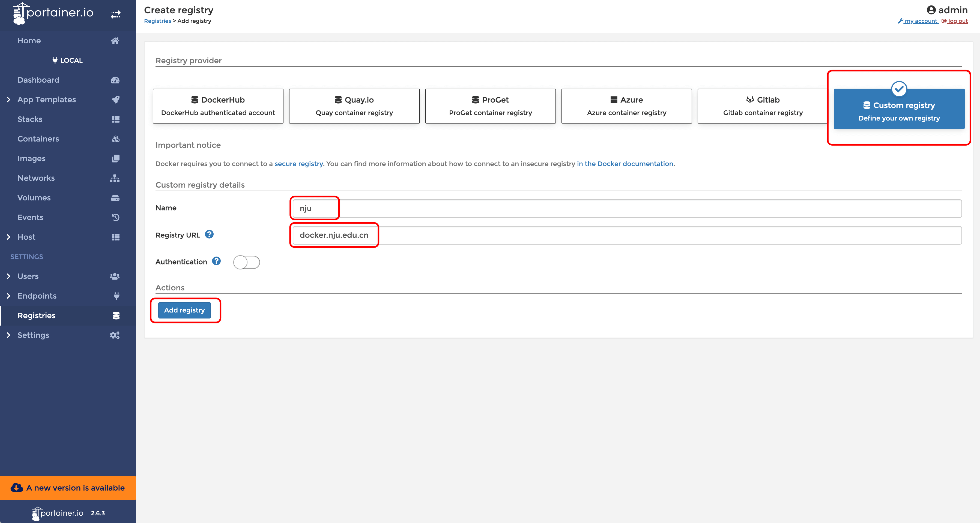Expand the Settings menu chevron
This screenshot has height=523, width=980.
click(8, 335)
